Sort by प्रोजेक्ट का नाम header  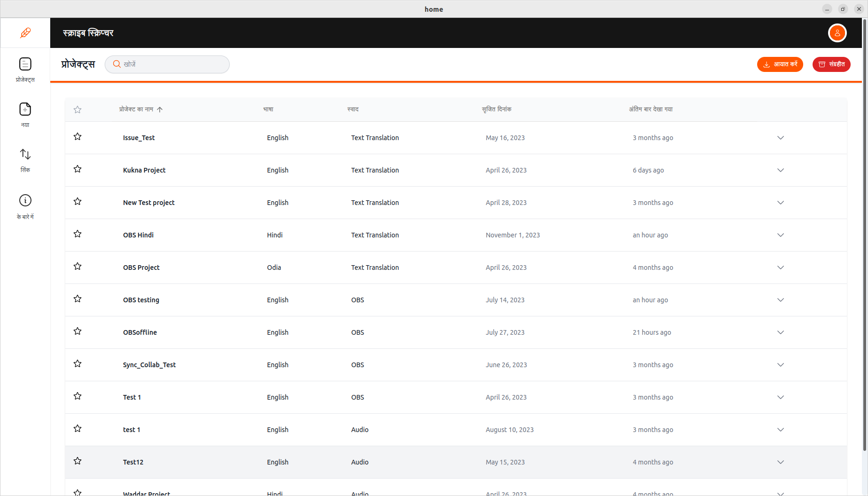coord(136,110)
